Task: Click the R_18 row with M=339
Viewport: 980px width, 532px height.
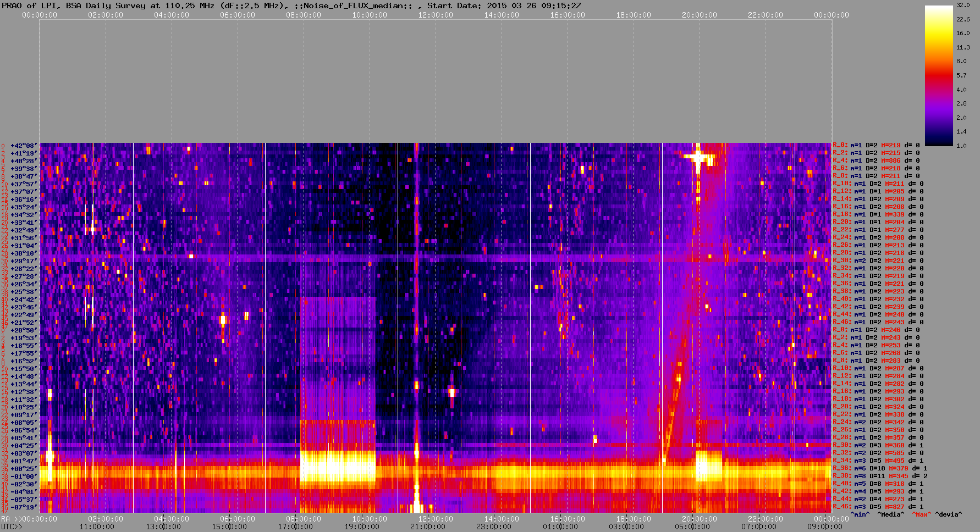Action: click(878, 215)
